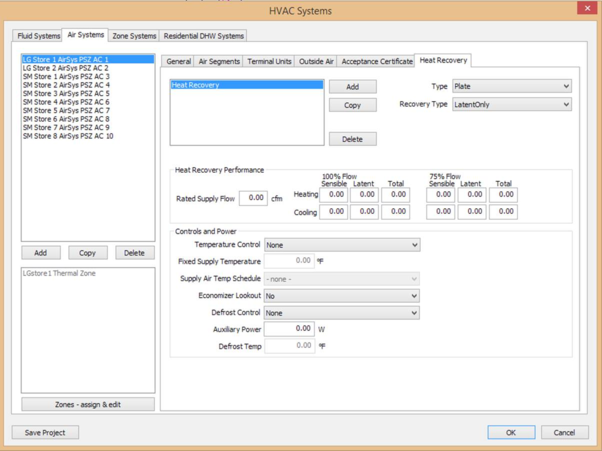Select the Outside Air sub-tab
This screenshot has width=602, height=451.
316,62
